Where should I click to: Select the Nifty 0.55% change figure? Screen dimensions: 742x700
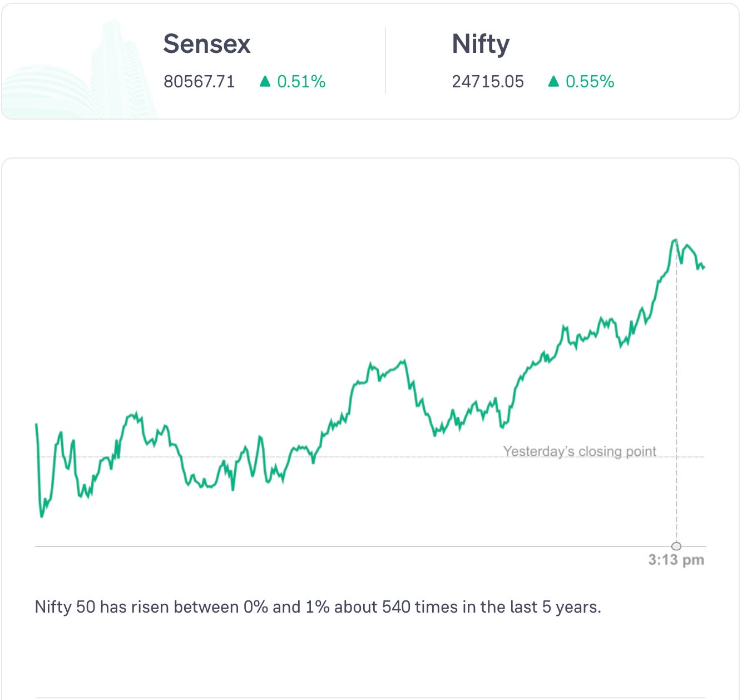[x=590, y=82]
